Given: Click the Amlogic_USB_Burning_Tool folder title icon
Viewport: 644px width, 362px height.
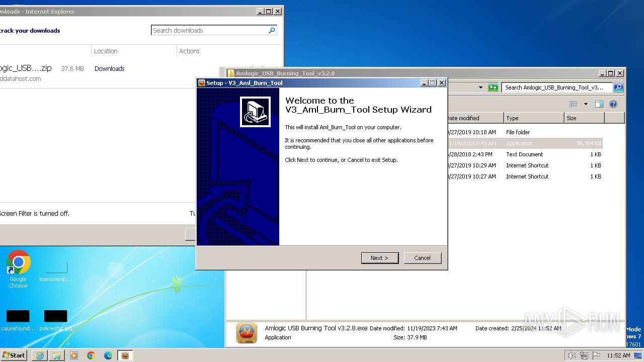Looking at the screenshot, I should point(231,73).
